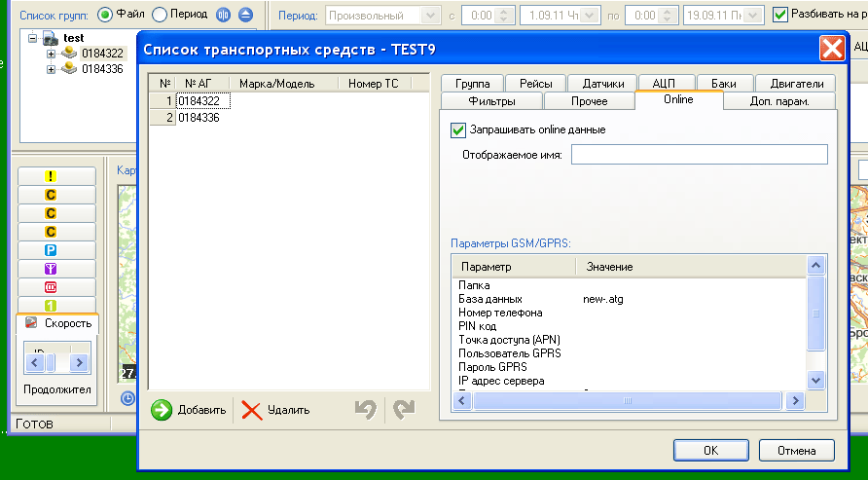Click scroll right arrow in GSM parameters list

coord(795,401)
